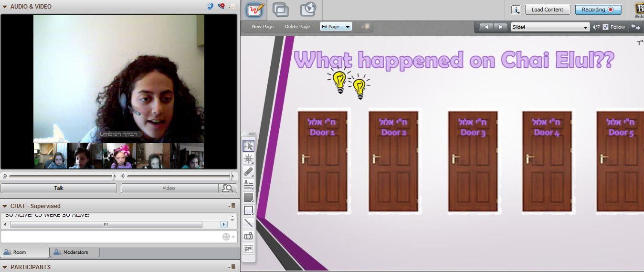Adjust the microphone level slider
Image resolution: width=644 pixels, height=272 pixels.
coord(113,176)
